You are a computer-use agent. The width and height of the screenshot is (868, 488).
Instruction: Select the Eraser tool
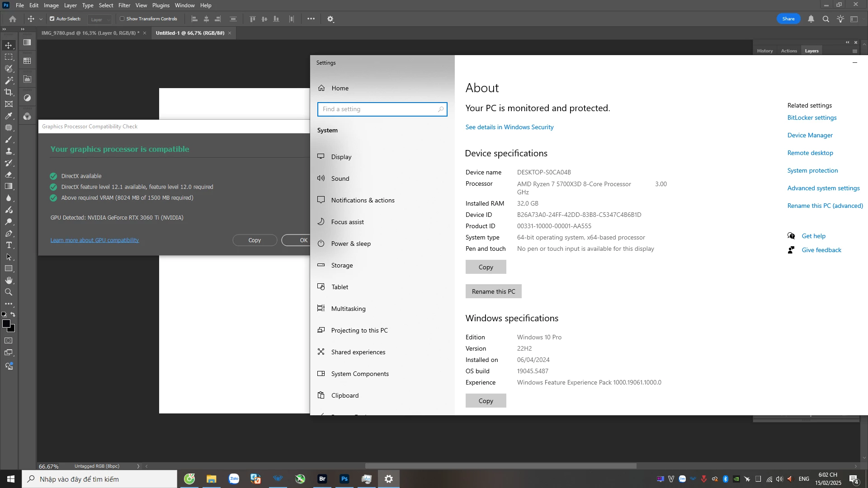coord(9,174)
